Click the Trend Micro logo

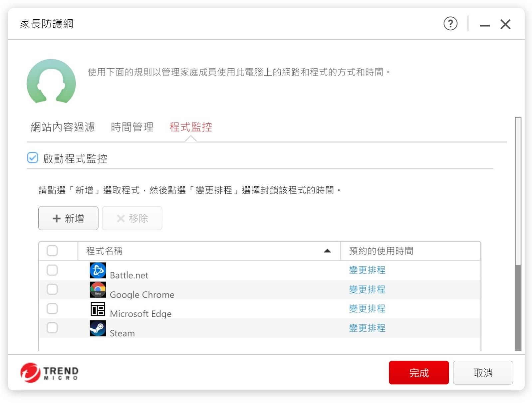pyautogui.click(x=49, y=372)
